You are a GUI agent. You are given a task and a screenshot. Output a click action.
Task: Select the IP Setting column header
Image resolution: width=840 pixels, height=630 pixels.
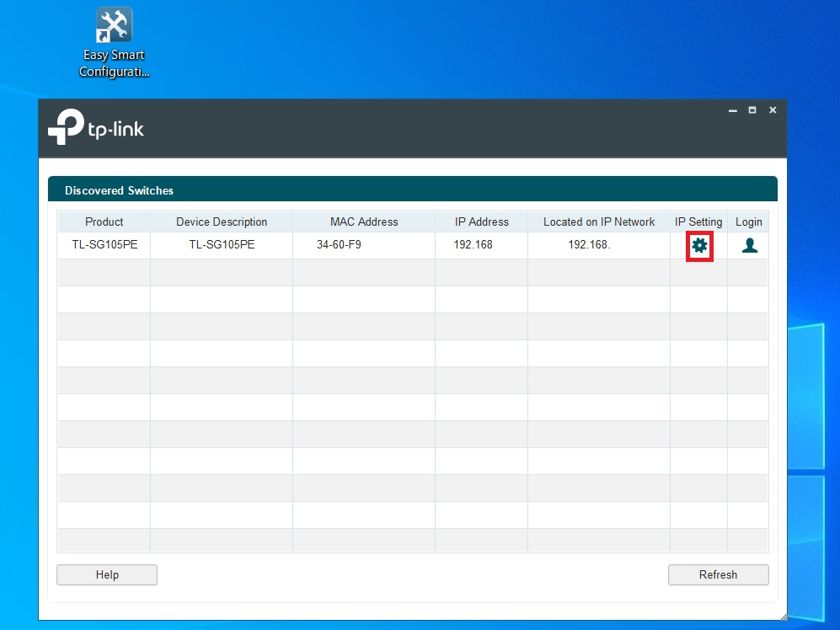tap(698, 222)
